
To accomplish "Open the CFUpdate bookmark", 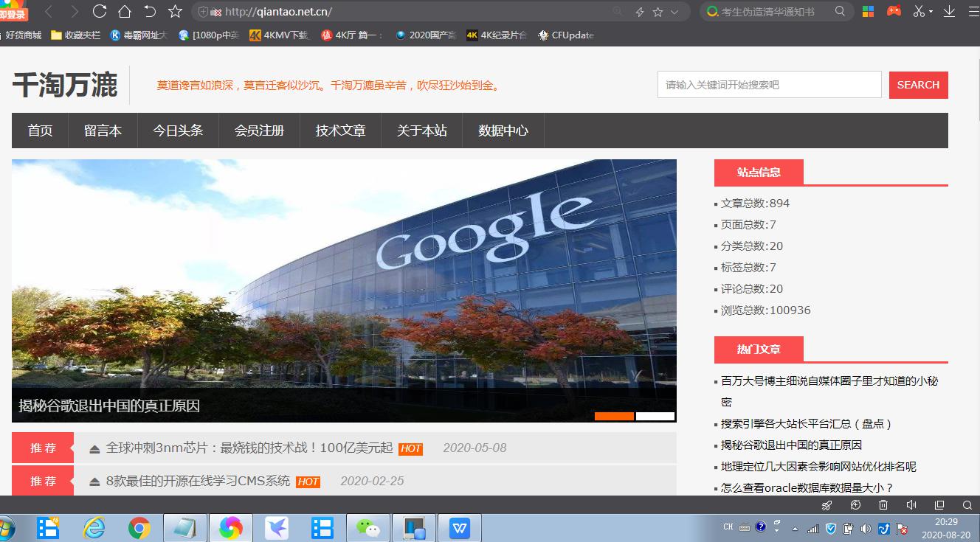I will pos(566,35).
